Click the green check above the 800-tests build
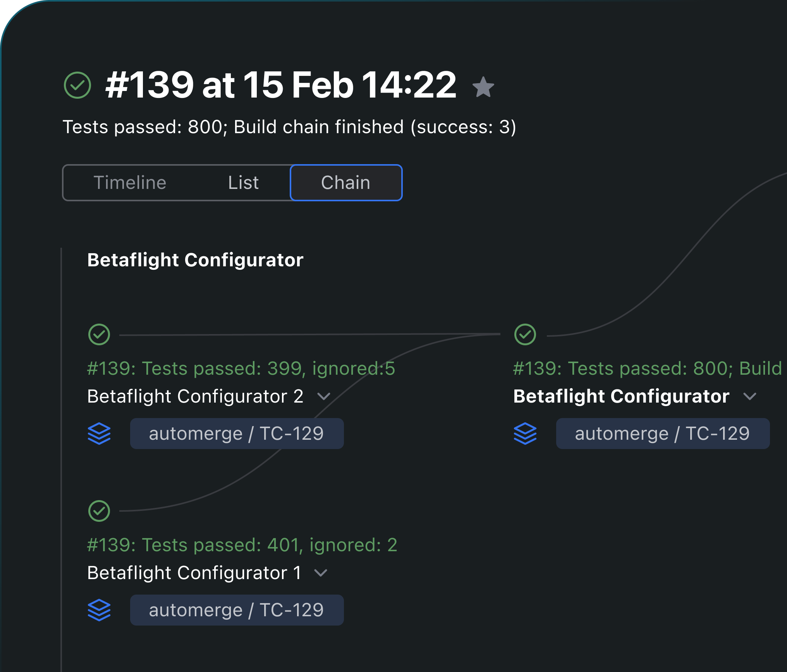The width and height of the screenshot is (787, 672). click(525, 334)
